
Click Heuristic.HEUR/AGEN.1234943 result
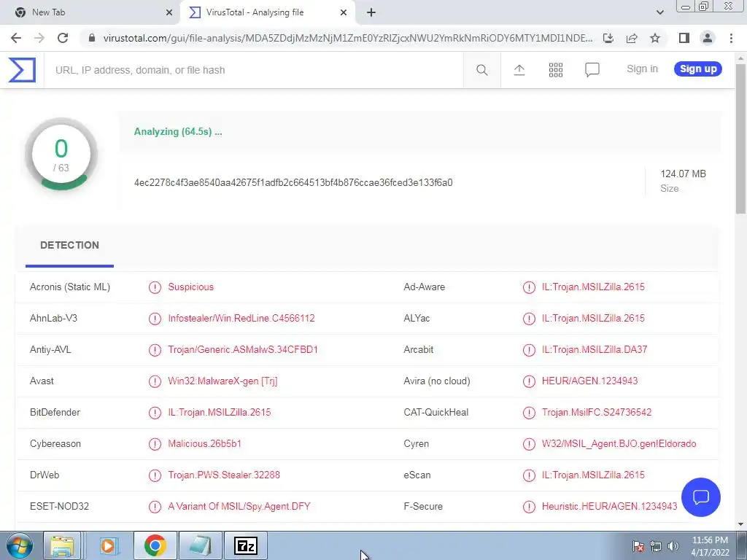[x=609, y=507]
